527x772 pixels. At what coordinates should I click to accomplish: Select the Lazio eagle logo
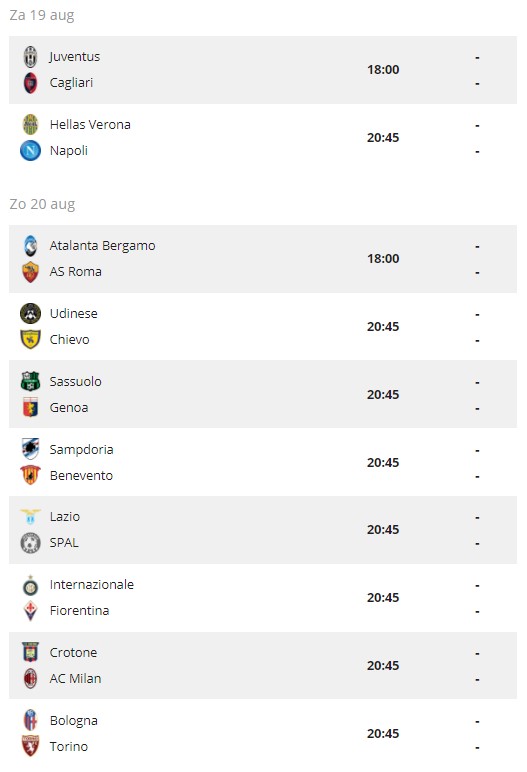coord(31,516)
